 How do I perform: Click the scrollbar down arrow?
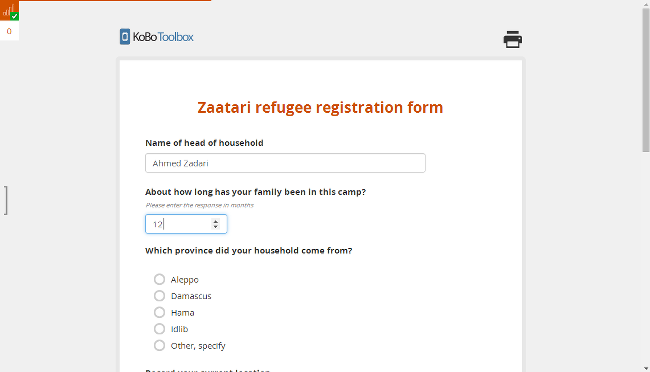[x=646, y=368]
